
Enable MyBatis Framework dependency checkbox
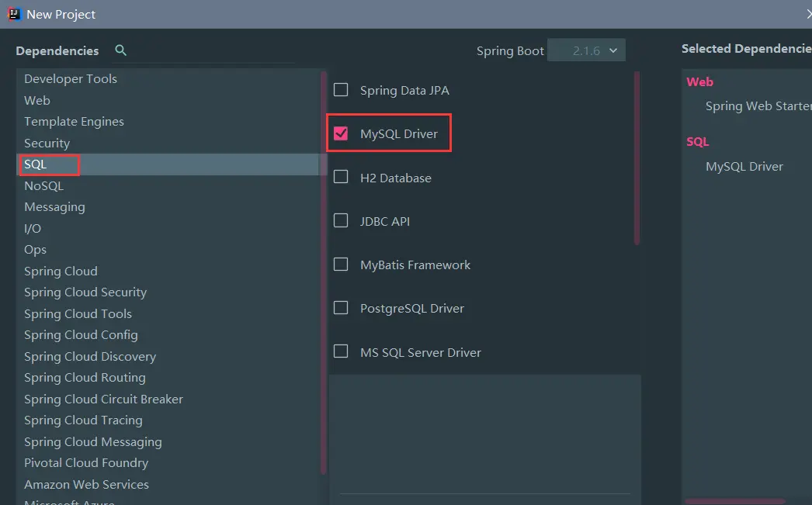click(341, 265)
